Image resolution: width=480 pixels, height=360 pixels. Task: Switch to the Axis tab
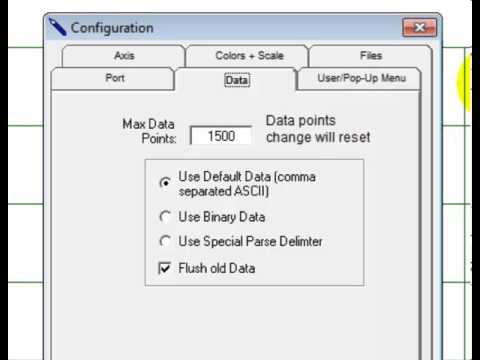[x=124, y=56]
